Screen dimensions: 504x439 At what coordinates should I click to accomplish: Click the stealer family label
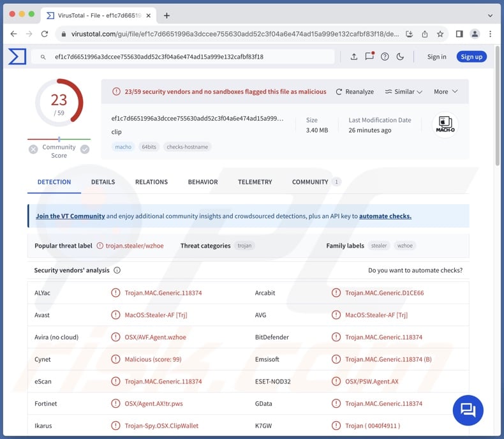[x=379, y=246]
